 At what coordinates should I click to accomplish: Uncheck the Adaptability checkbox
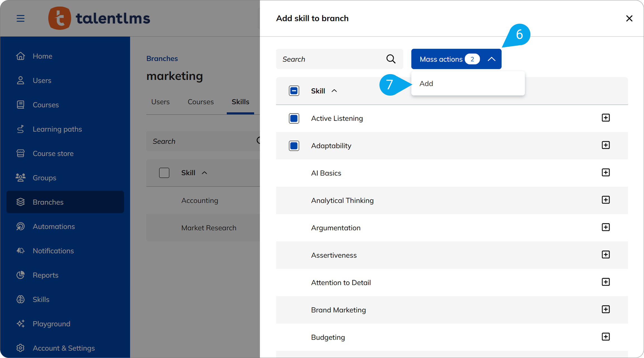[x=294, y=146]
